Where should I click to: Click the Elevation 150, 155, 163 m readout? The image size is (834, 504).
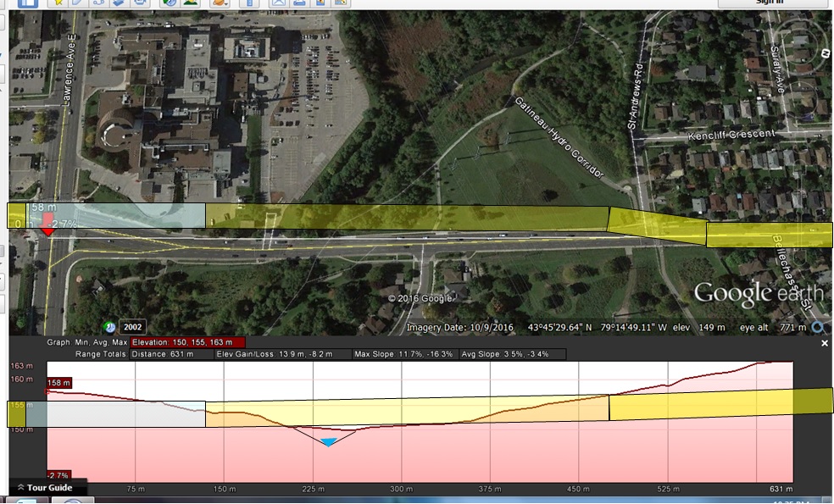187,342
